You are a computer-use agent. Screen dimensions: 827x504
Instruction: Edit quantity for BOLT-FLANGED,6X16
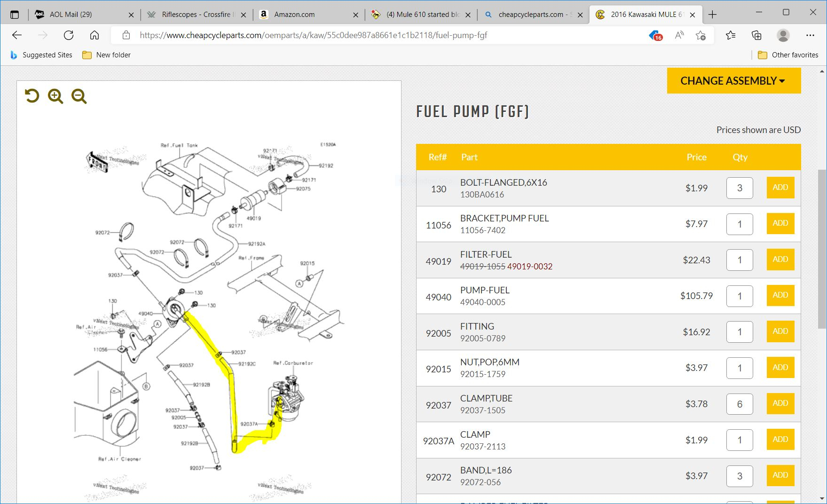coord(740,188)
